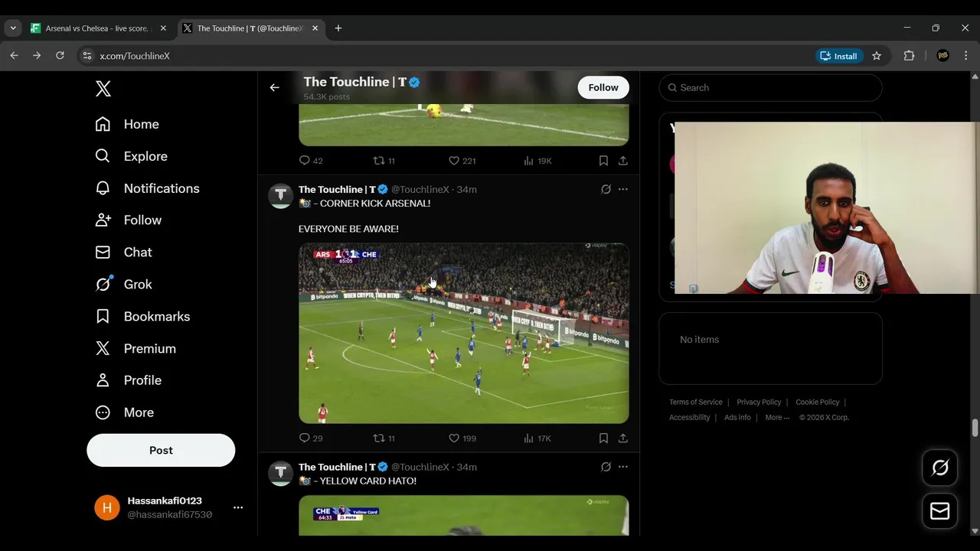
Task: Open the Premium page
Action: [136, 349]
